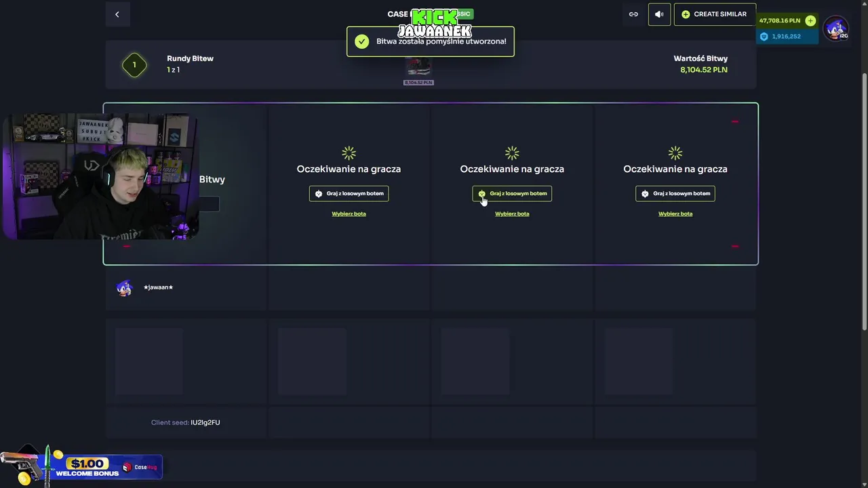Click the dice icon in second slot button
This screenshot has width=868, height=488.
[319, 194]
